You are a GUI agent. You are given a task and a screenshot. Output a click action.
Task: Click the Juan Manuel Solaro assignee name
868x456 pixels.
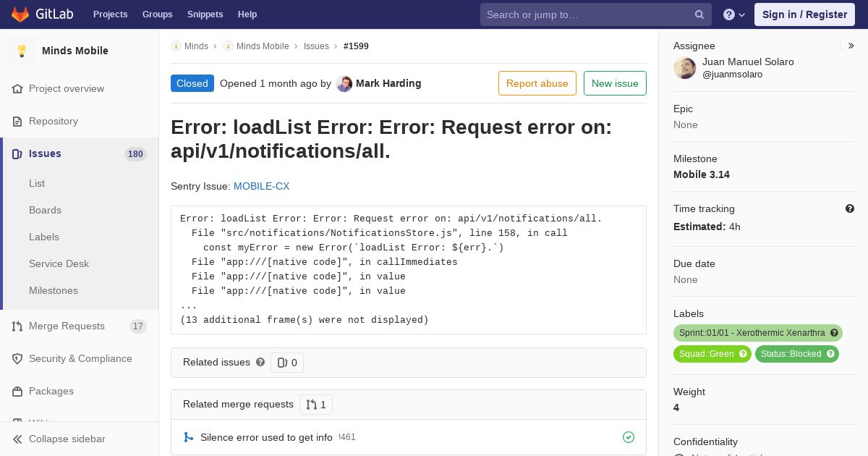748,62
